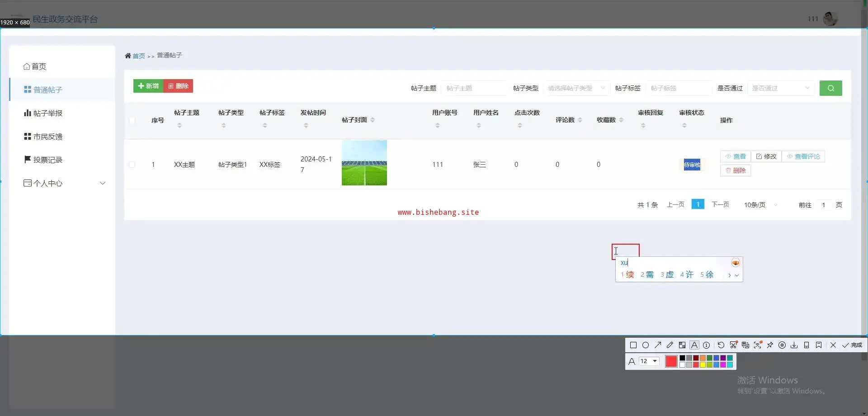
Task: Click the emoji icon in IME candidate bar
Action: point(736,263)
